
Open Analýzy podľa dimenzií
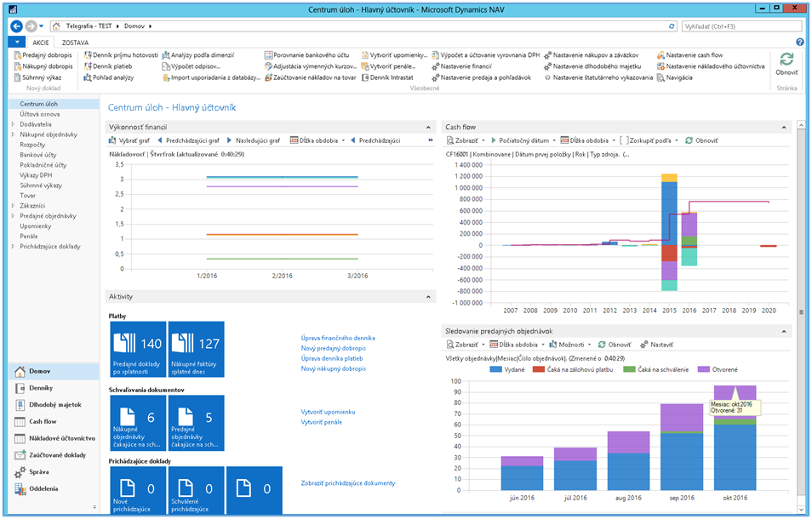click(197, 54)
